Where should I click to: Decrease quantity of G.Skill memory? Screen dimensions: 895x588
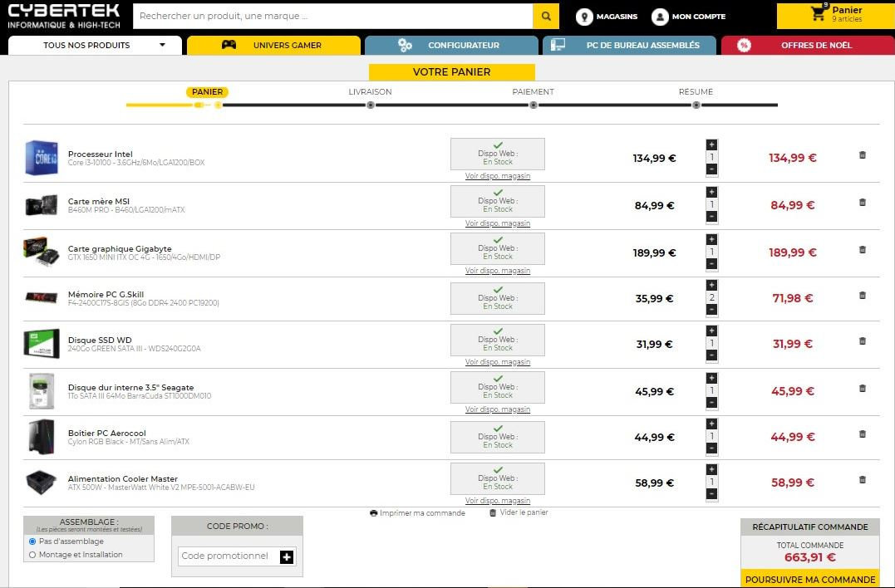coord(711,310)
